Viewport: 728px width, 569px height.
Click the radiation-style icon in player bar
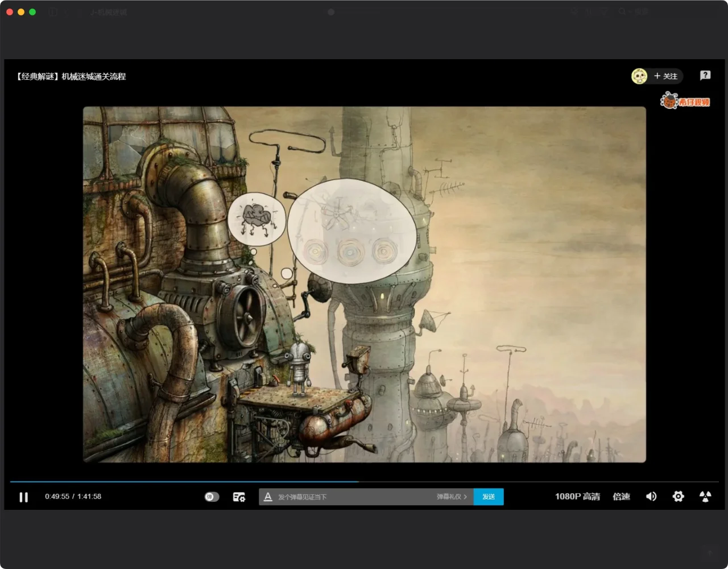click(705, 497)
